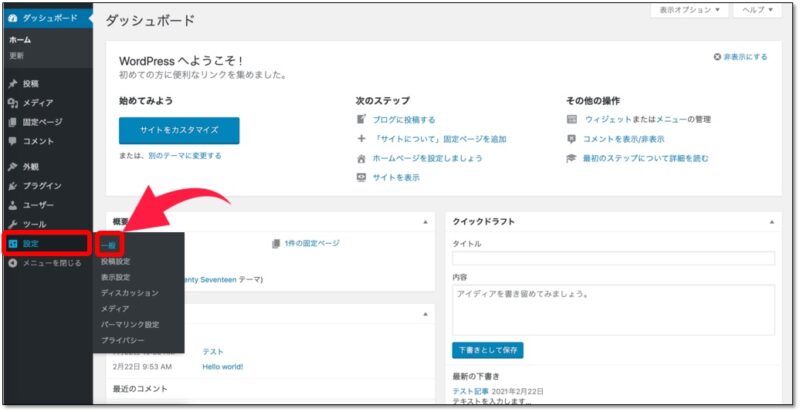800x412 pixels.
Task: Follow the 別のテーマに変更する link
Action: 185,156
